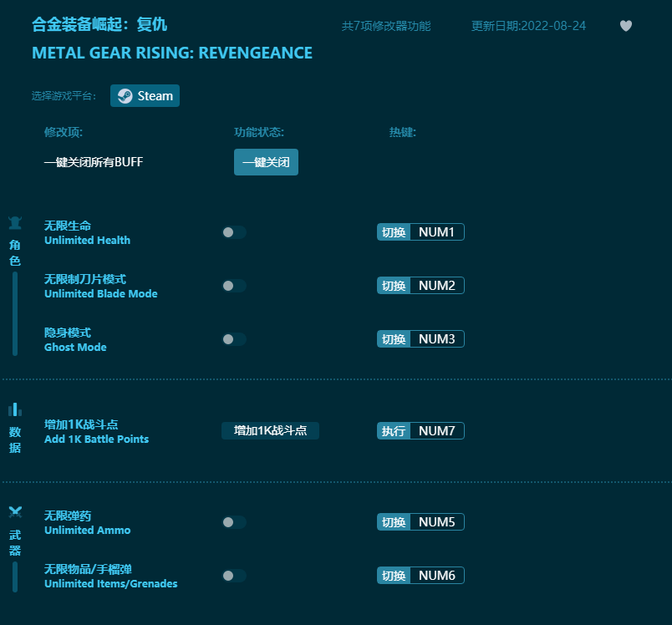
Task: Toggle Unlimited Ammo switch
Action: [x=234, y=522]
